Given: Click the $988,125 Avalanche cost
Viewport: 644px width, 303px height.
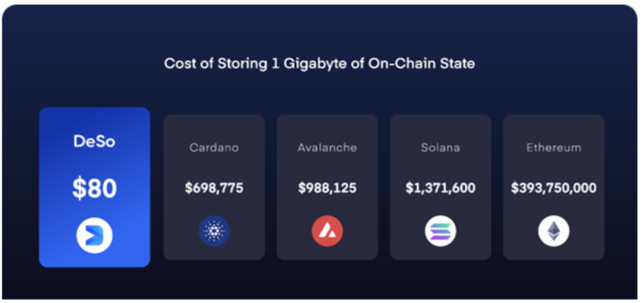Looking at the screenshot, I should [x=328, y=188].
